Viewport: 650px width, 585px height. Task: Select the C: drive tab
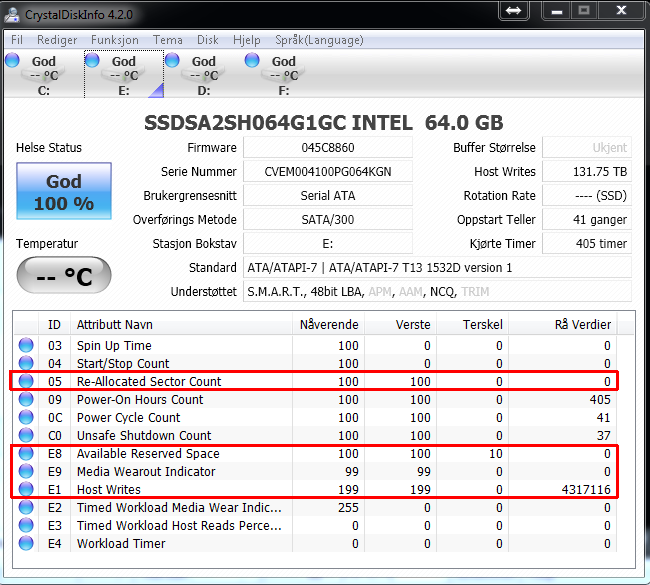click(44, 75)
